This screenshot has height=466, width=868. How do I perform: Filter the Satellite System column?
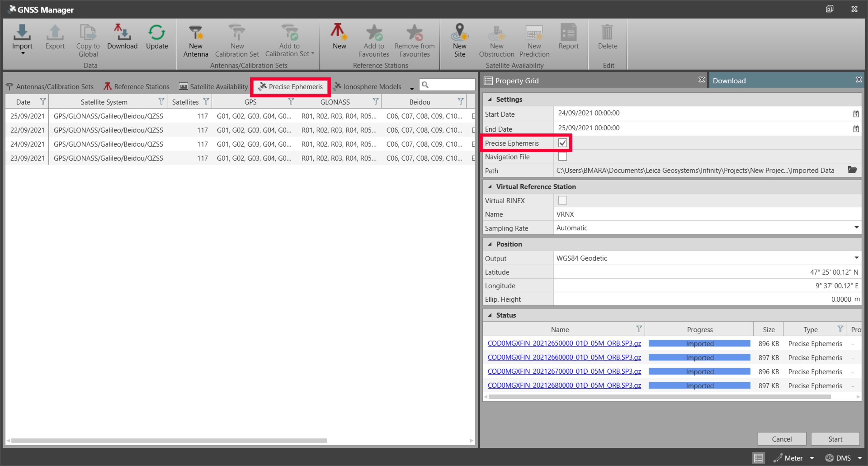click(161, 101)
